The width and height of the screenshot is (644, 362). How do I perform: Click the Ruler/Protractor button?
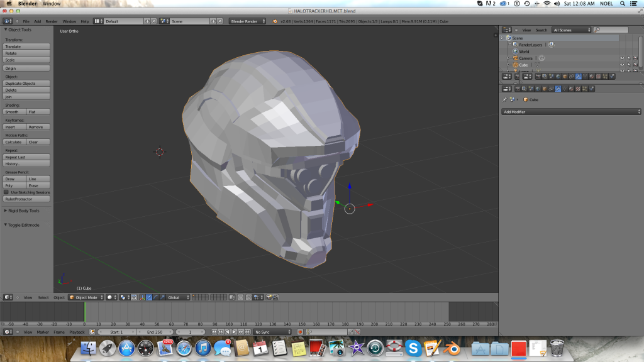pos(26,199)
